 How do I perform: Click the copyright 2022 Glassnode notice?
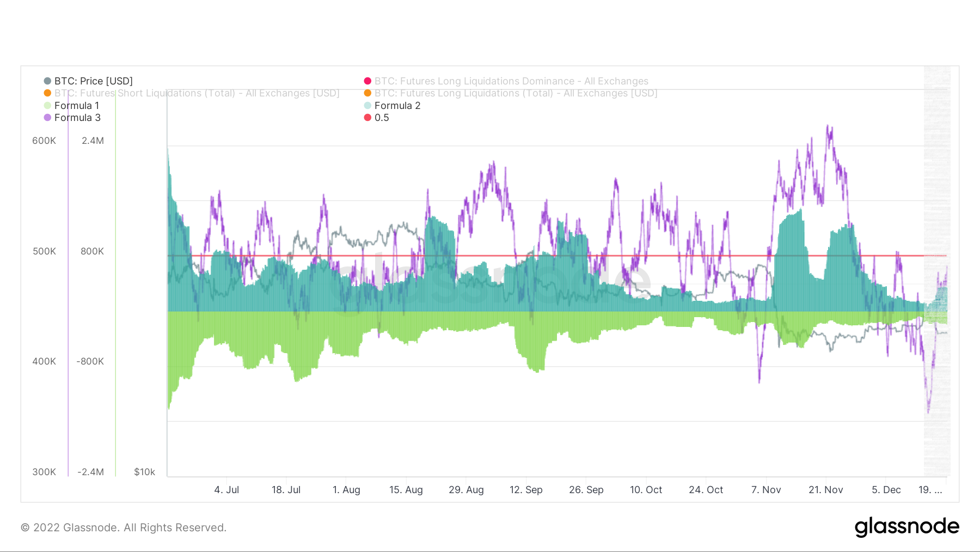124,527
